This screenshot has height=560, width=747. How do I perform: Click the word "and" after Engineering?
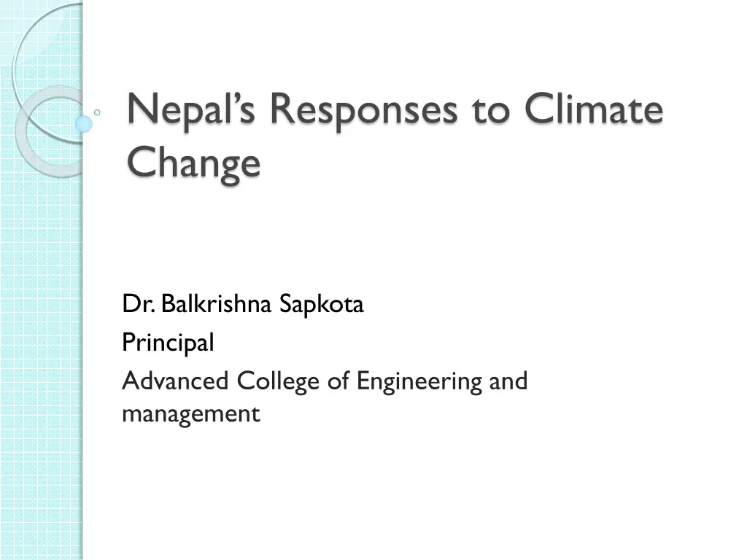point(508,381)
